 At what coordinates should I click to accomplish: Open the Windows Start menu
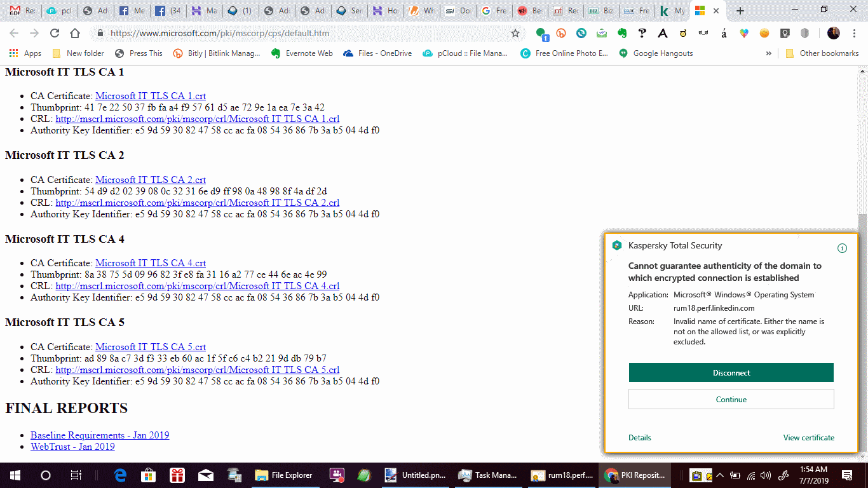pyautogui.click(x=15, y=475)
